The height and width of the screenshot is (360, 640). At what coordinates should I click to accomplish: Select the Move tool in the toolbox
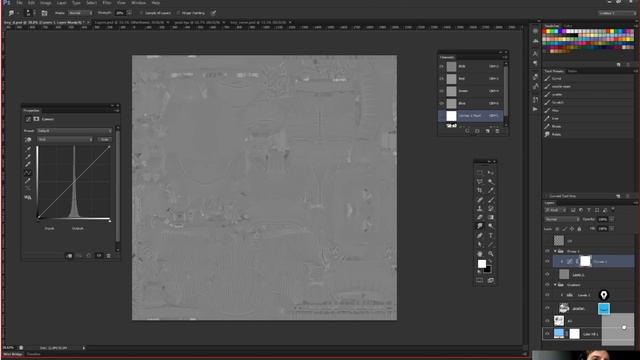click(491, 173)
